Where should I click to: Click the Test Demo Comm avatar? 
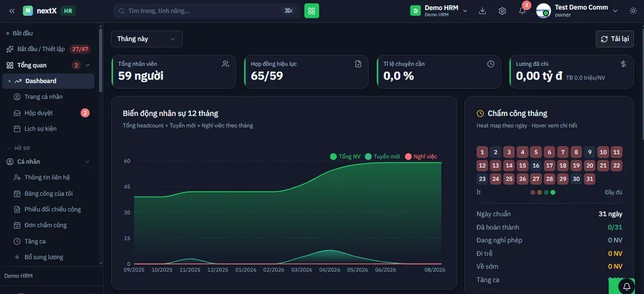tap(543, 11)
